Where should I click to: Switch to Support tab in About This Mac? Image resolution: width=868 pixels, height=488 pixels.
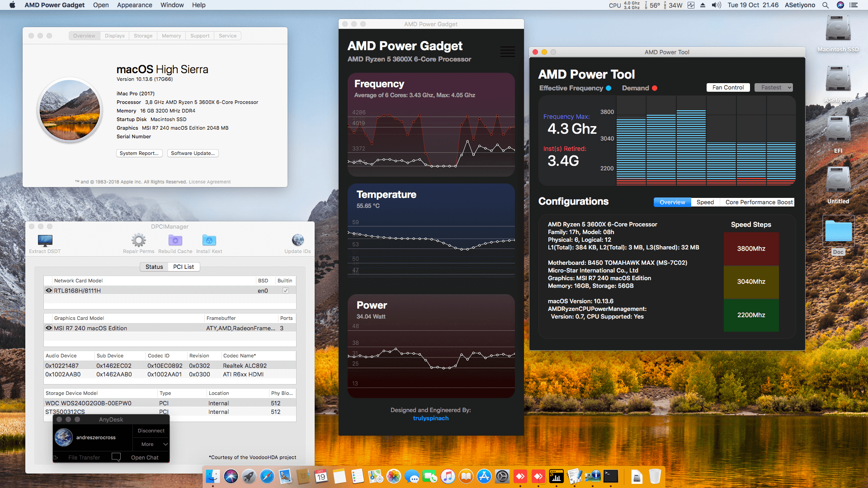point(200,36)
